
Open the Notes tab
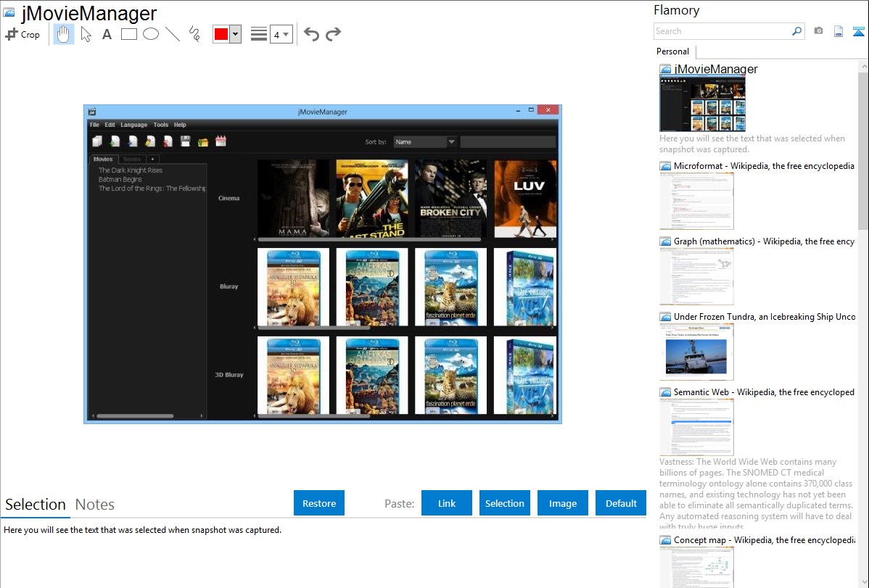click(95, 505)
